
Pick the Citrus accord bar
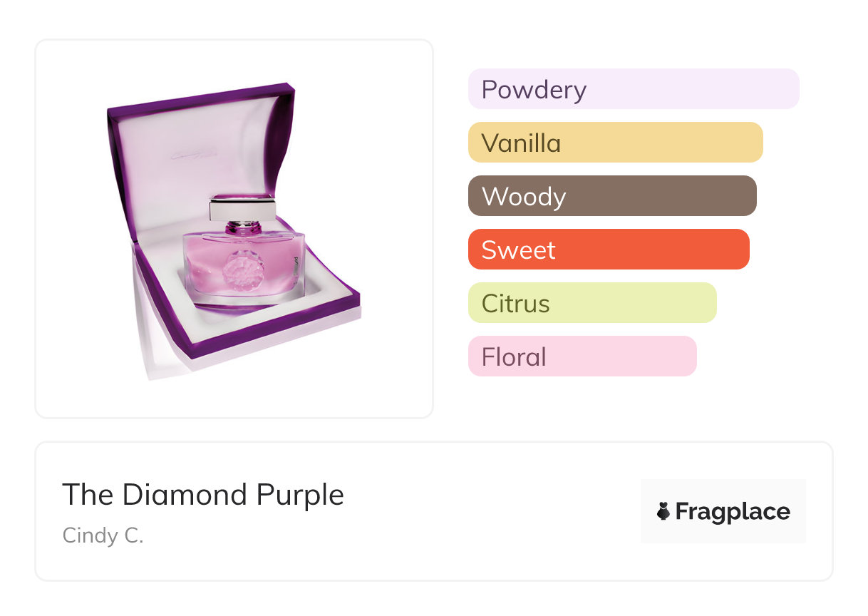[591, 303]
